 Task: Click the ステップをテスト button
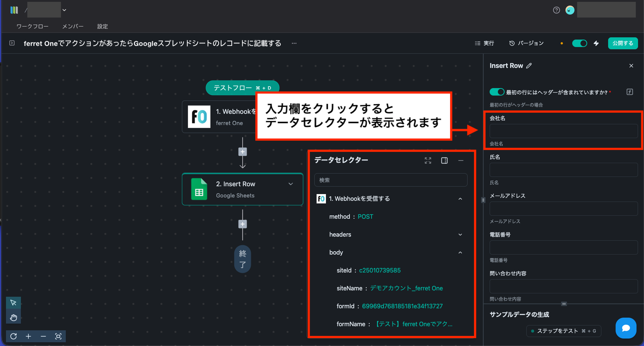coord(563,331)
